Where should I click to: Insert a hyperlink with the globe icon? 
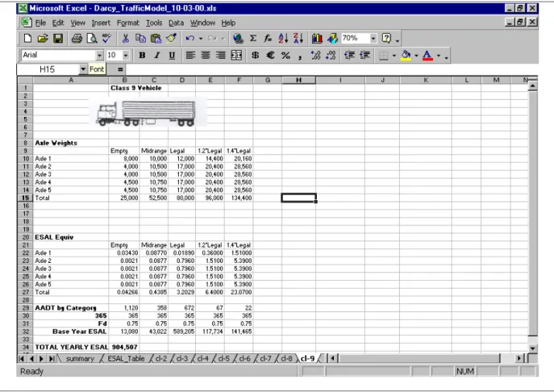(x=238, y=38)
